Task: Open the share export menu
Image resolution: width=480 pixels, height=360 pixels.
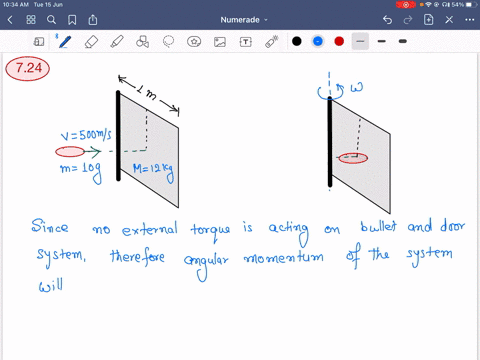Action: [x=93, y=20]
